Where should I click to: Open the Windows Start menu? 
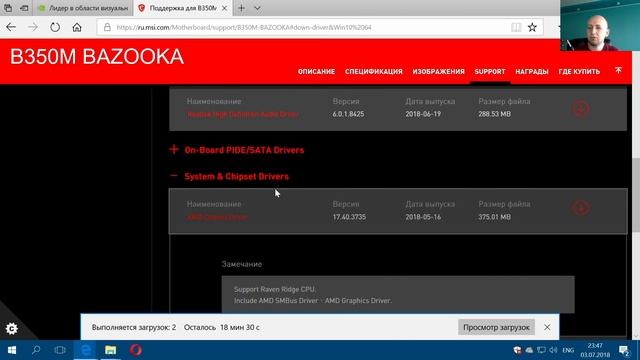(11, 350)
